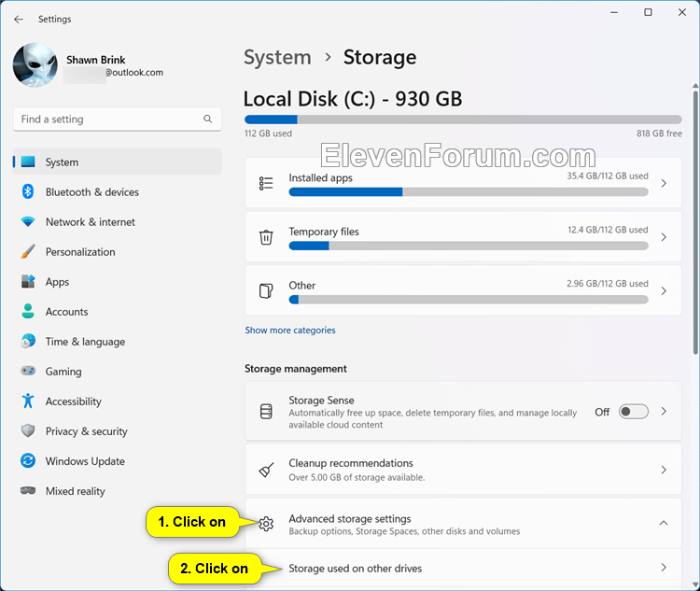Click the Cleanup recommendations broom icon
The width and height of the screenshot is (700, 591).
click(x=266, y=470)
